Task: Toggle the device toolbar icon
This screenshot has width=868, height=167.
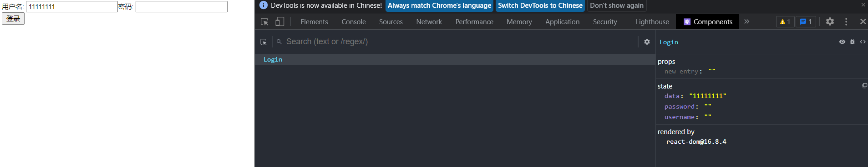Action: pos(280,21)
